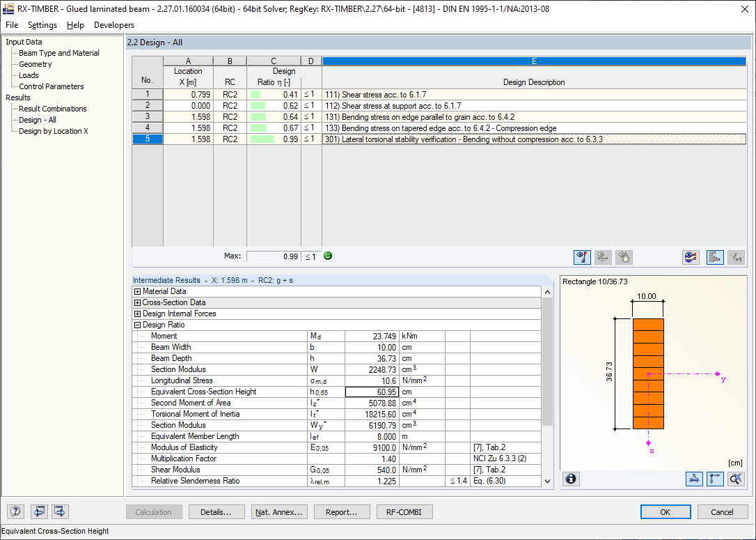
Task: Select Geometry in the navigator tree
Action: [36, 64]
